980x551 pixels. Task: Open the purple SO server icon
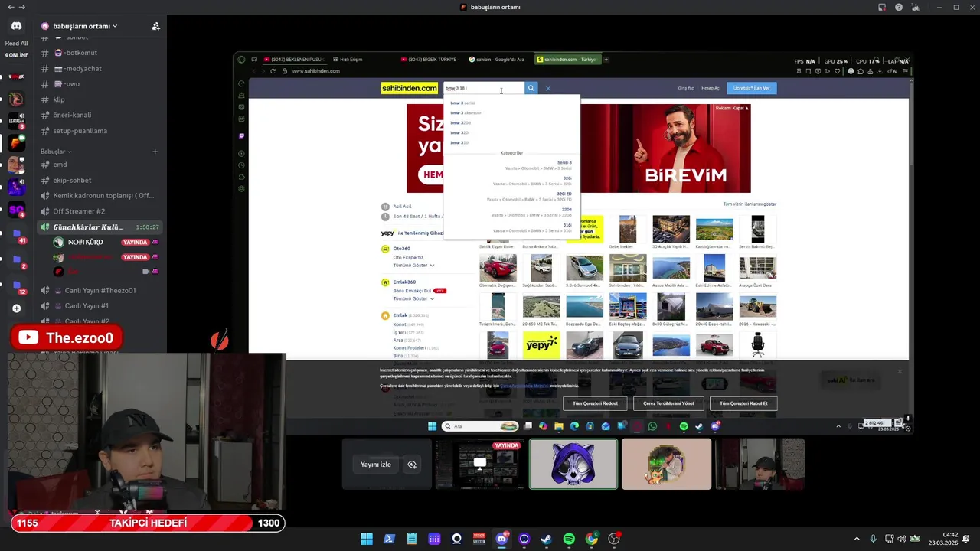(x=16, y=209)
